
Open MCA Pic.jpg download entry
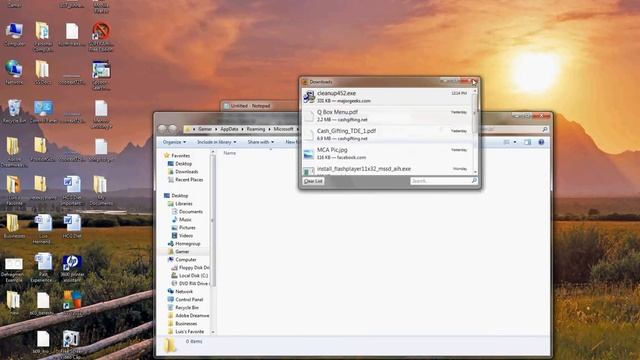pyautogui.click(x=387, y=153)
